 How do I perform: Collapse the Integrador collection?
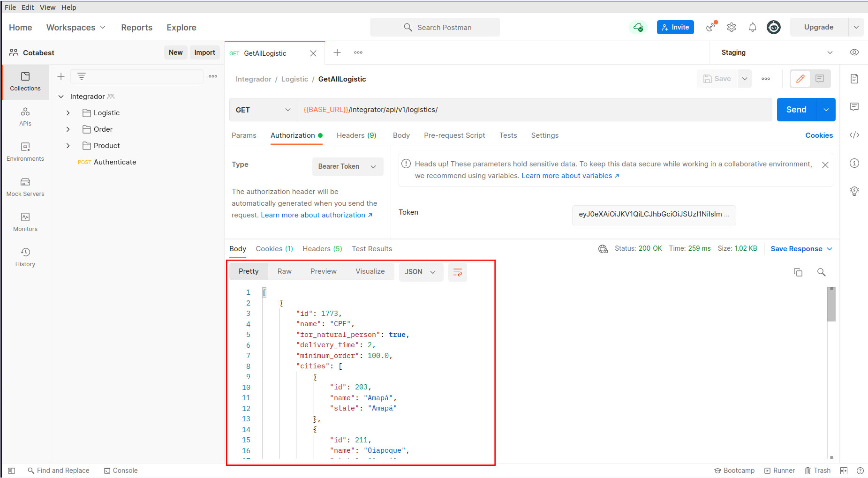tap(61, 97)
